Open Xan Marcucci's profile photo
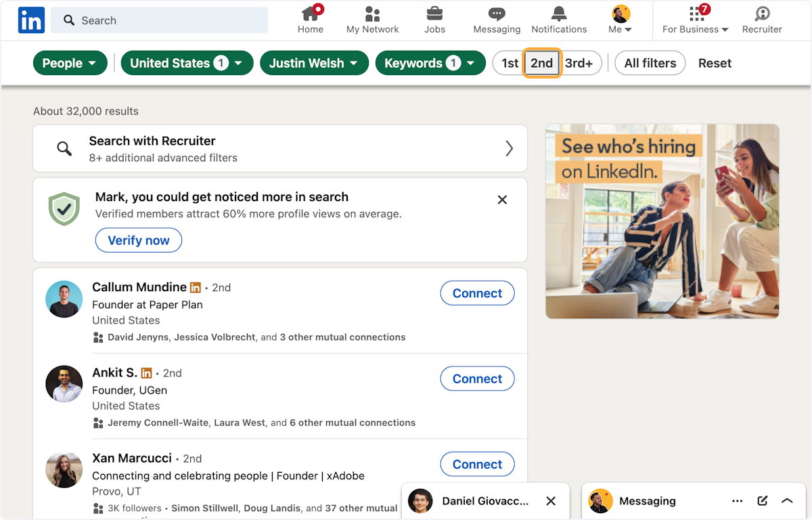This screenshot has width=812, height=520. coord(64,470)
